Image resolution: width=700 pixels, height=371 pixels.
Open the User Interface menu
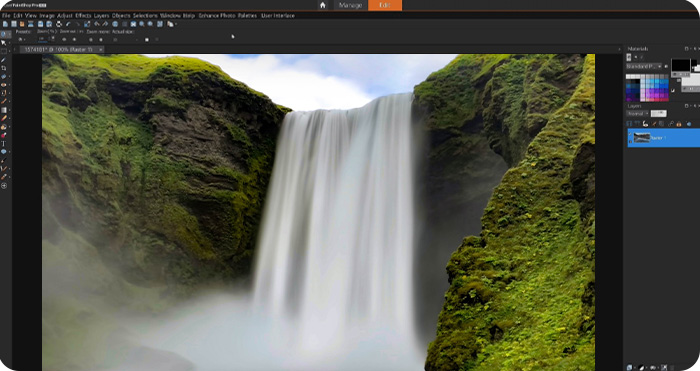point(278,16)
